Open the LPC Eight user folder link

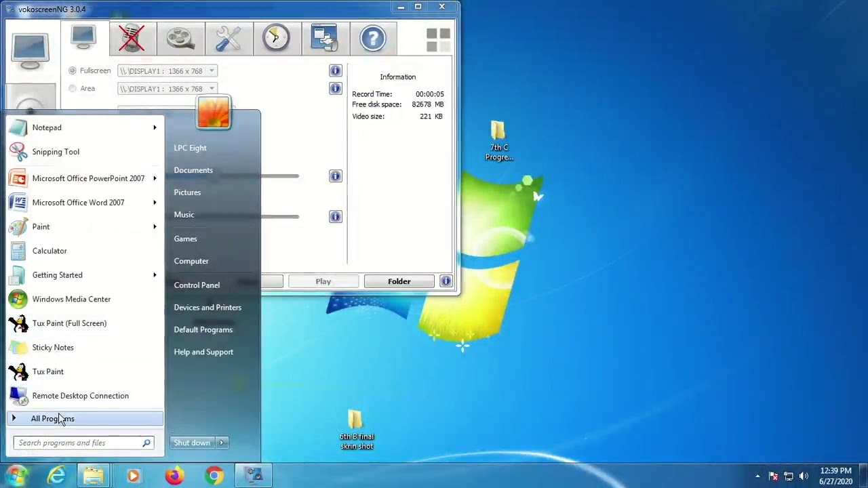point(190,148)
